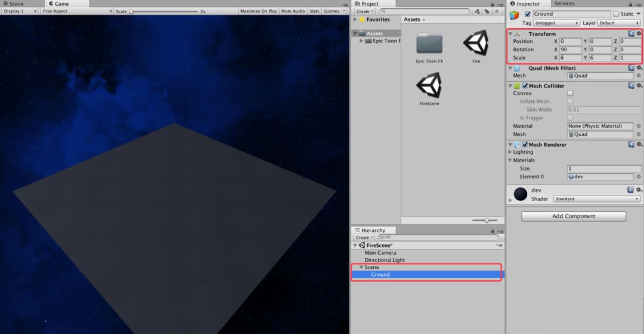Expand the Favorites folder in Project
The image size is (644, 334).
pos(355,19)
